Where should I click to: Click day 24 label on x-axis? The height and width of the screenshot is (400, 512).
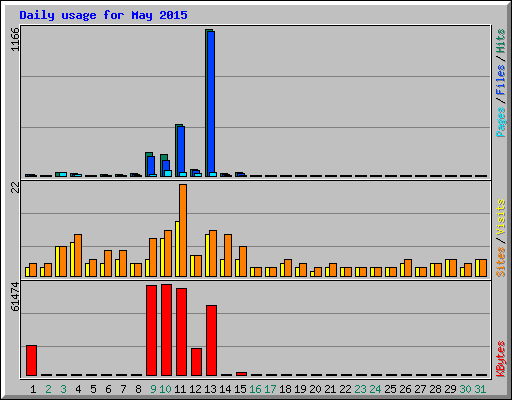375,389
